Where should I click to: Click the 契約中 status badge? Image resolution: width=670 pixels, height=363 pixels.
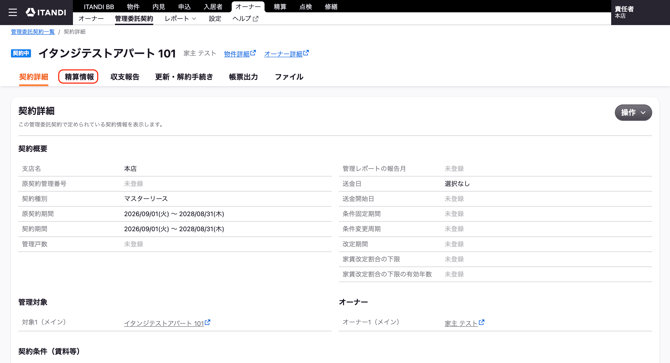point(21,53)
